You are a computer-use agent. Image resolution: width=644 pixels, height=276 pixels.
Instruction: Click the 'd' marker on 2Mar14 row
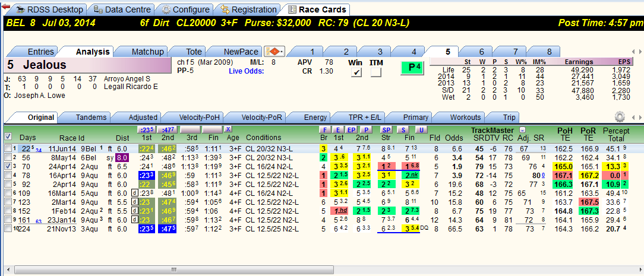point(134,201)
